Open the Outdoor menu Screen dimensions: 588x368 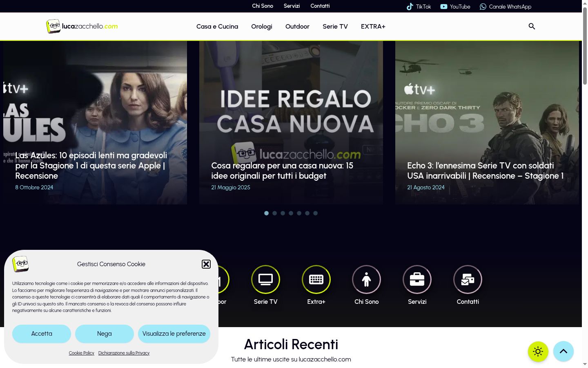click(x=297, y=27)
